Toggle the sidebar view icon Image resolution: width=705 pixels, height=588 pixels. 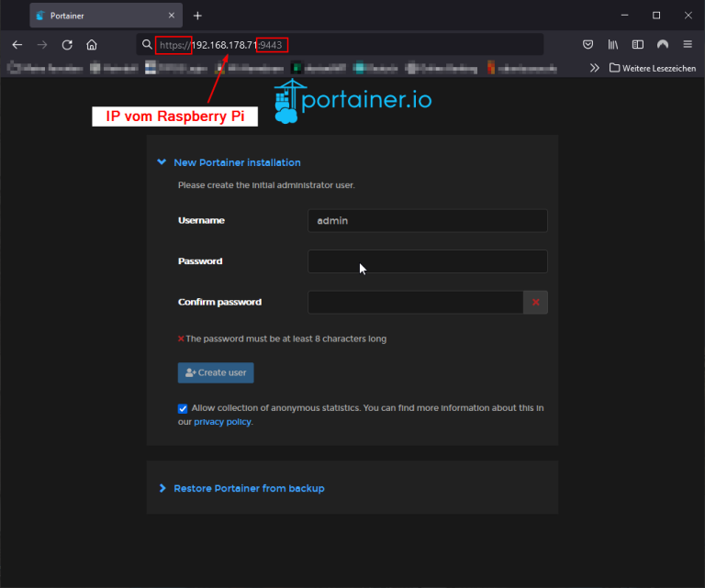pyautogui.click(x=638, y=44)
